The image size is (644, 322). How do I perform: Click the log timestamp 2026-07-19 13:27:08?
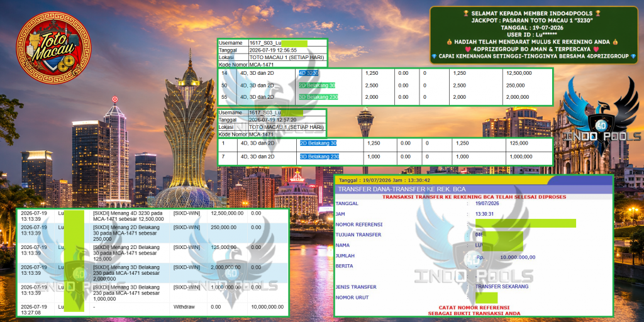[34, 309]
